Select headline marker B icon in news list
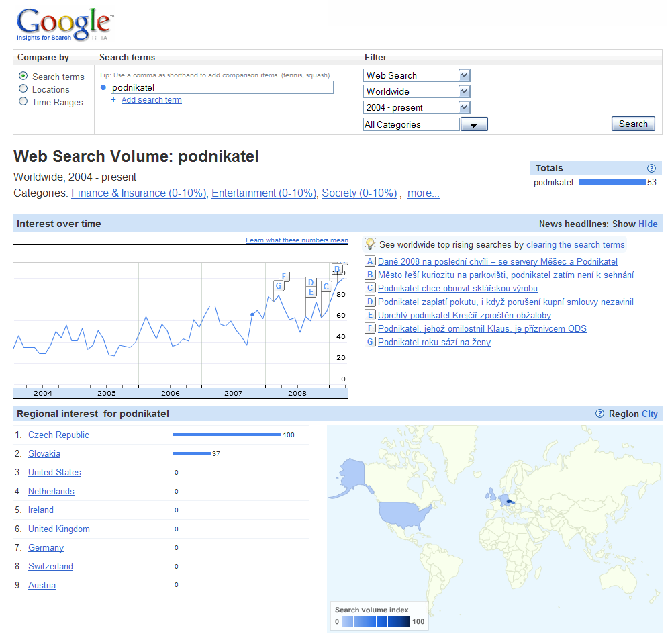 (370, 275)
